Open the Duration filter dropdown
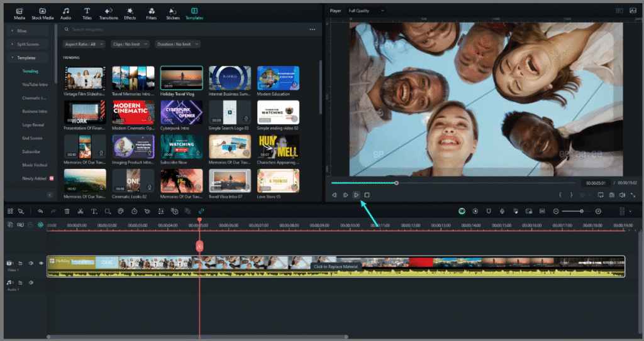The height and width of the screenshot is (341, 644). point(177,44)
